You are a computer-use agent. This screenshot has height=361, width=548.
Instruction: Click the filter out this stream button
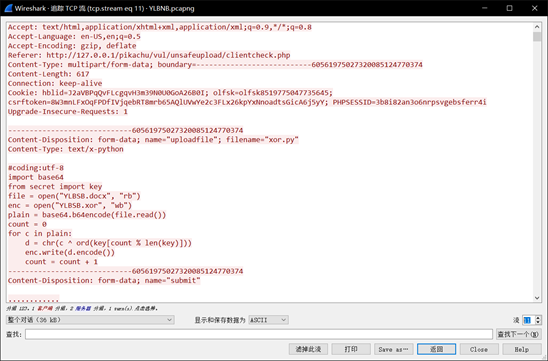pos(308,349)
